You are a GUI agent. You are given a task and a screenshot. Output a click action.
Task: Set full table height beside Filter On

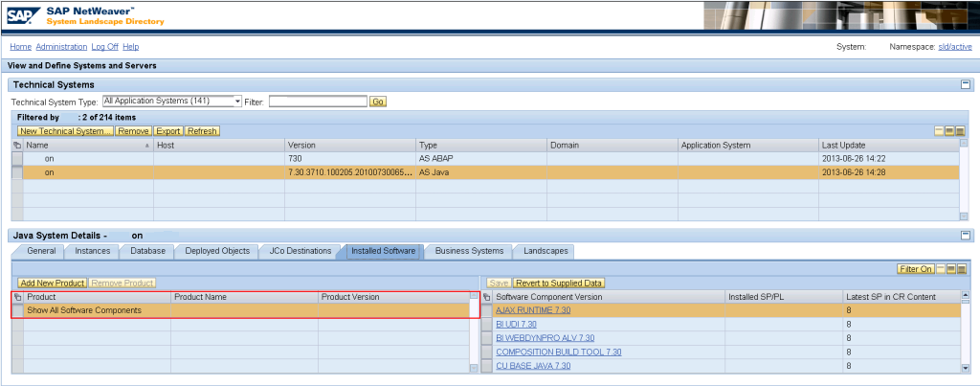(961, 269)
